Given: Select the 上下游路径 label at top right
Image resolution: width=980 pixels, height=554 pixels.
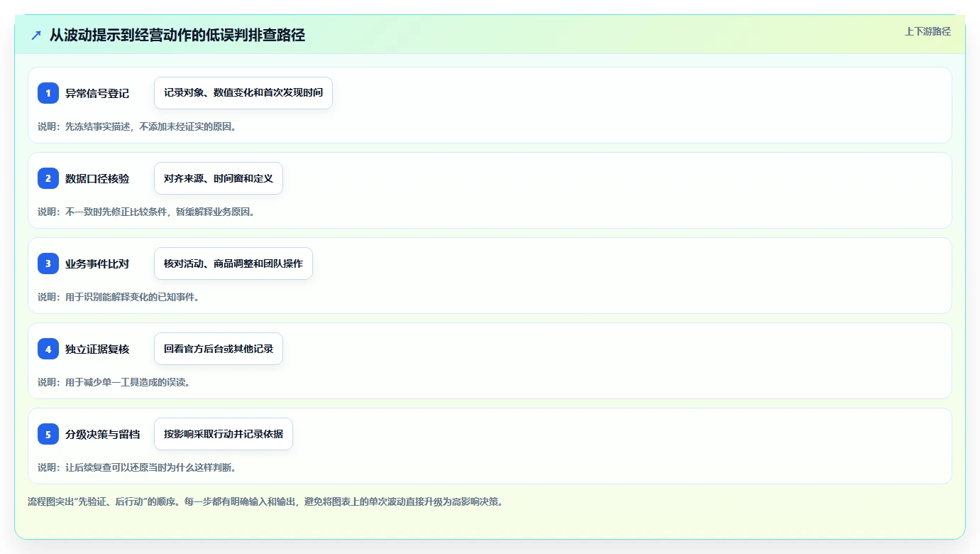Looking at the screenshot, I should click(927, 31).
